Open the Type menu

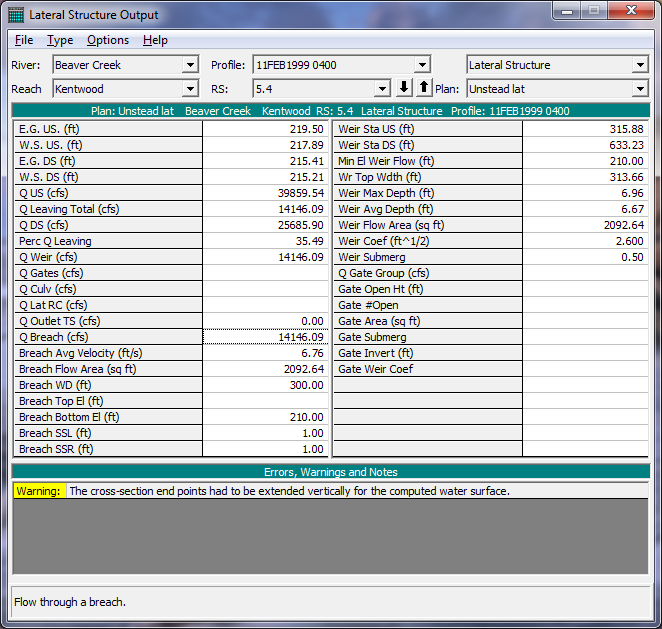[x=60, y=40]
